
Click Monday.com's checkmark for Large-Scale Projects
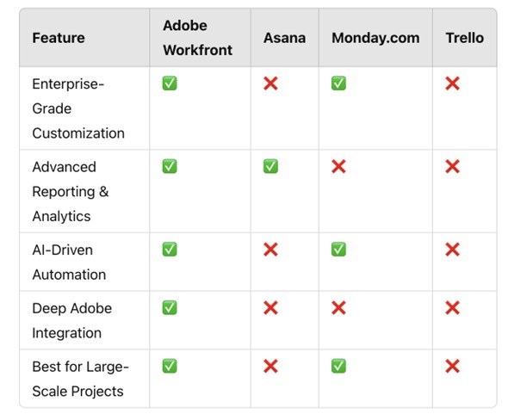tap(338, 366)
